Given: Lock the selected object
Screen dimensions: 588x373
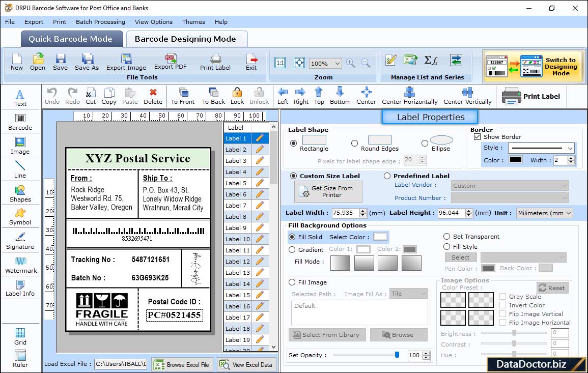Looking at the screenshot, I should (237, 96).
